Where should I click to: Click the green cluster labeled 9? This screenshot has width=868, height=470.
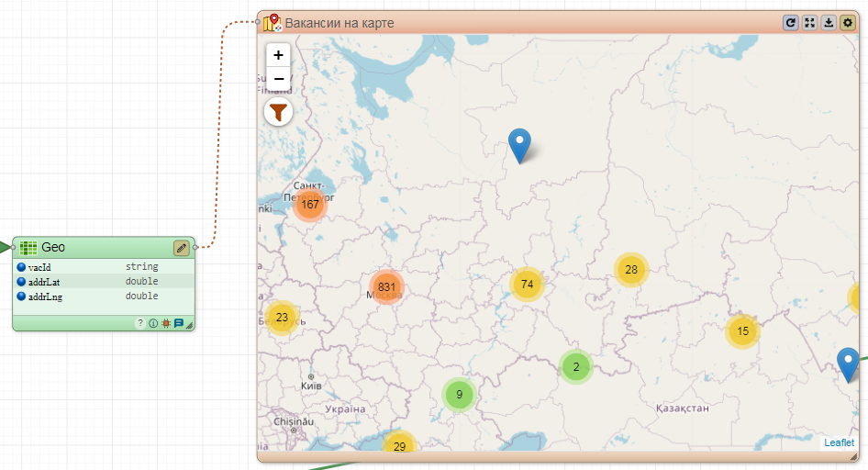[459, 396]
